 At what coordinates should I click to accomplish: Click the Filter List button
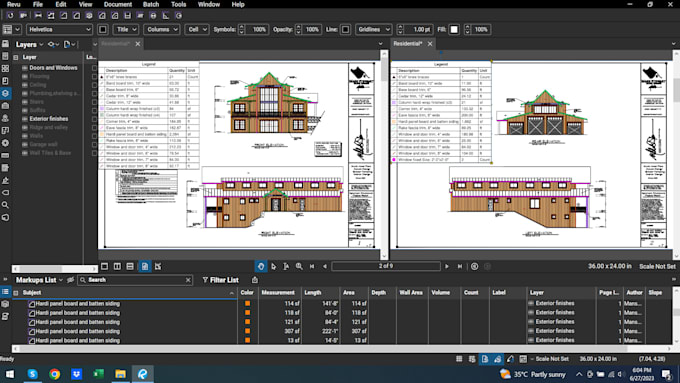(x=220, y=280)
